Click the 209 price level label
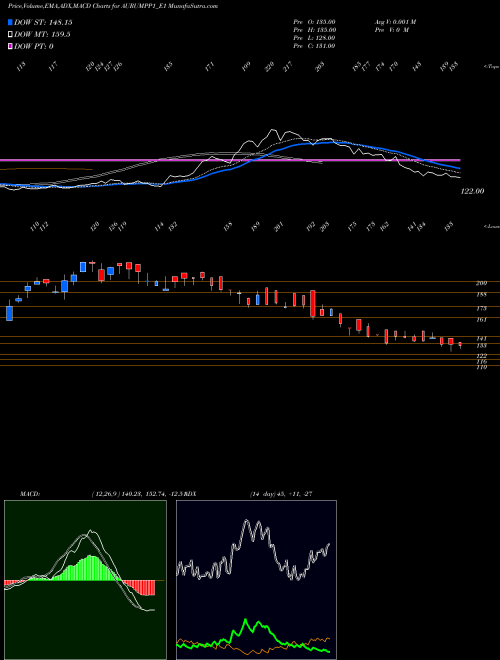500x660 pixels. (x=481, y=283)
